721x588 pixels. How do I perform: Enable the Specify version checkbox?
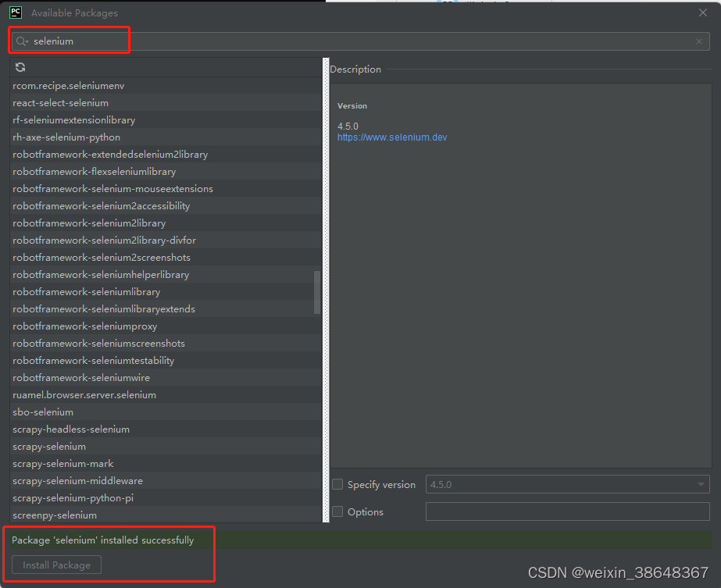pos(337,484)
